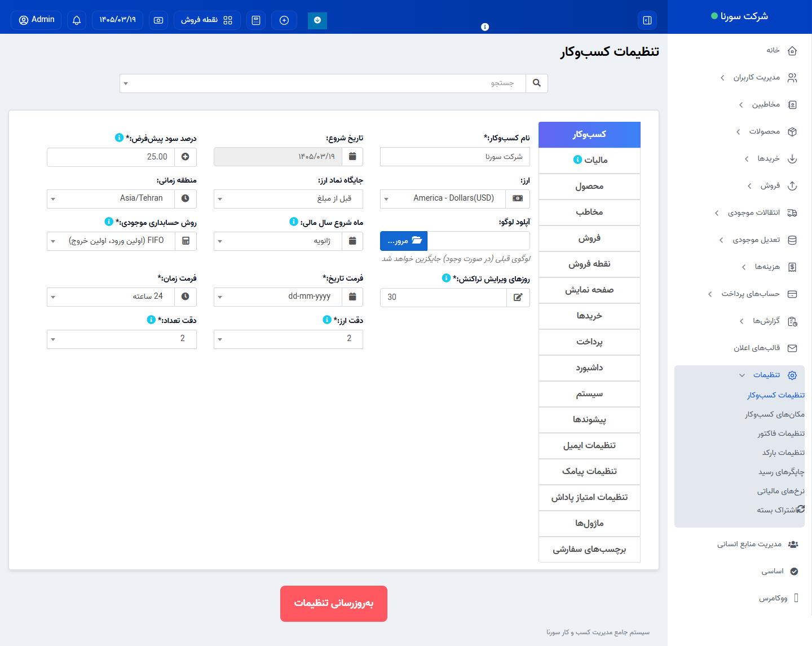The width and height of the screenshot is (812, 646).
Task: Click the نام کسب‌وکار input field
Action: click(x=455, y=157)
